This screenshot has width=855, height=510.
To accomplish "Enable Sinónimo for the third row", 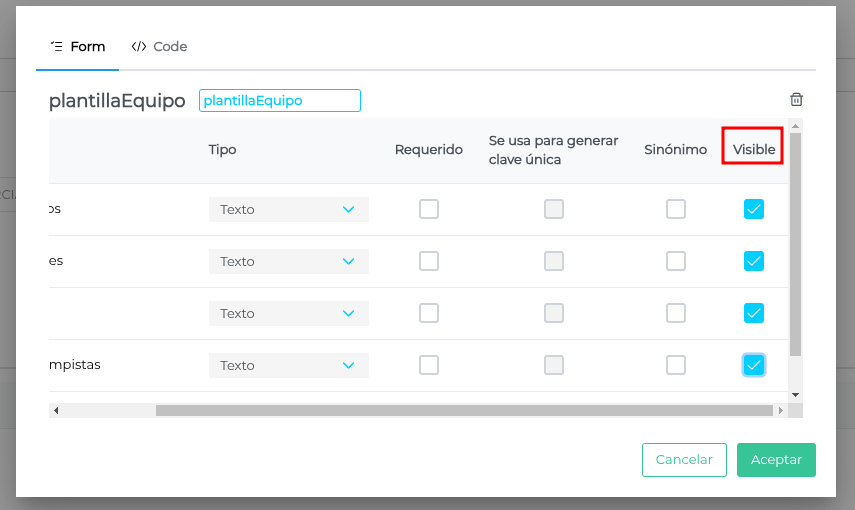I will (676, 313).
